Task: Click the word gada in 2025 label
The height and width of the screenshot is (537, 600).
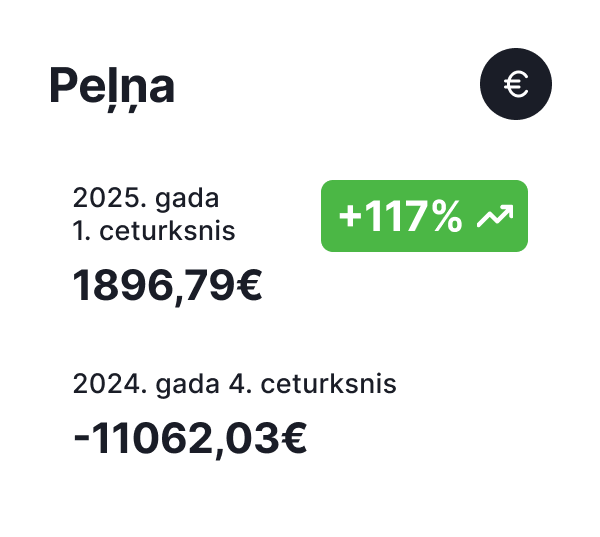Action: coord(187,199)
